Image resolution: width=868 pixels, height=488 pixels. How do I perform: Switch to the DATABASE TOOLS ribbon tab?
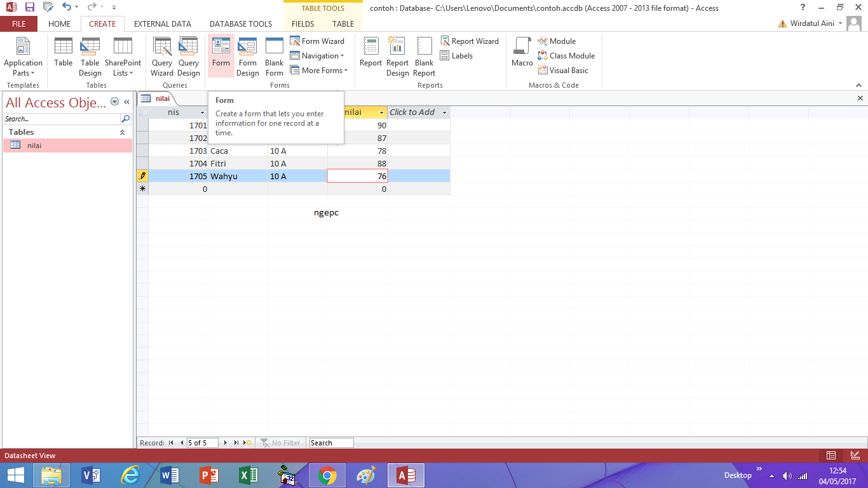240,24
